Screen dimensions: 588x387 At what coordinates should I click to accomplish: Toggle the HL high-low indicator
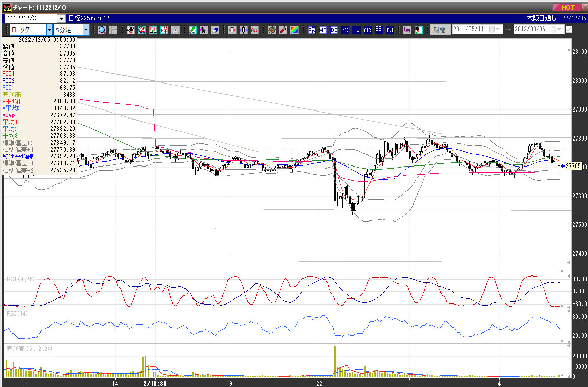tap(356, 30)
